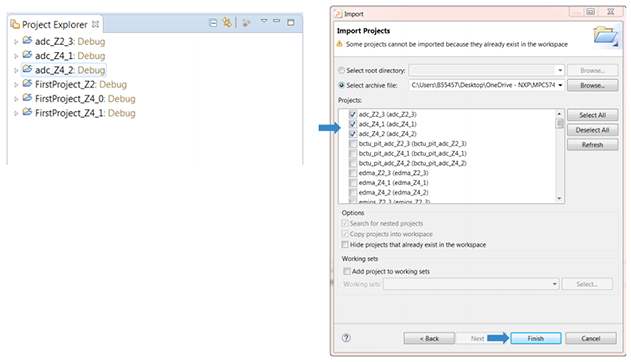This screenshot has height=362, width=631.
Task: Uncheck adc_Z4_1 project checkbox
Action: (353, 124)
